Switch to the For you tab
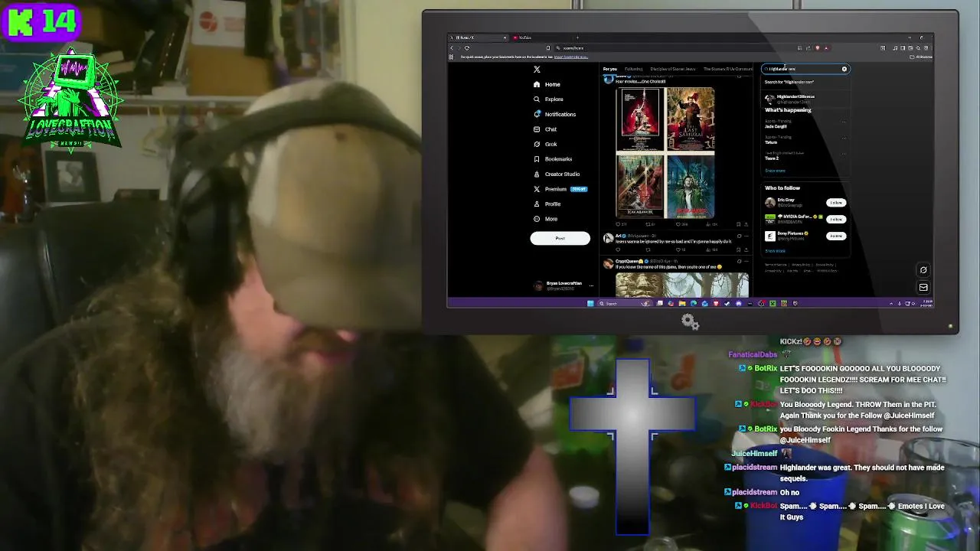Screen dimensions: 980x551 click(x=610, y=69)
